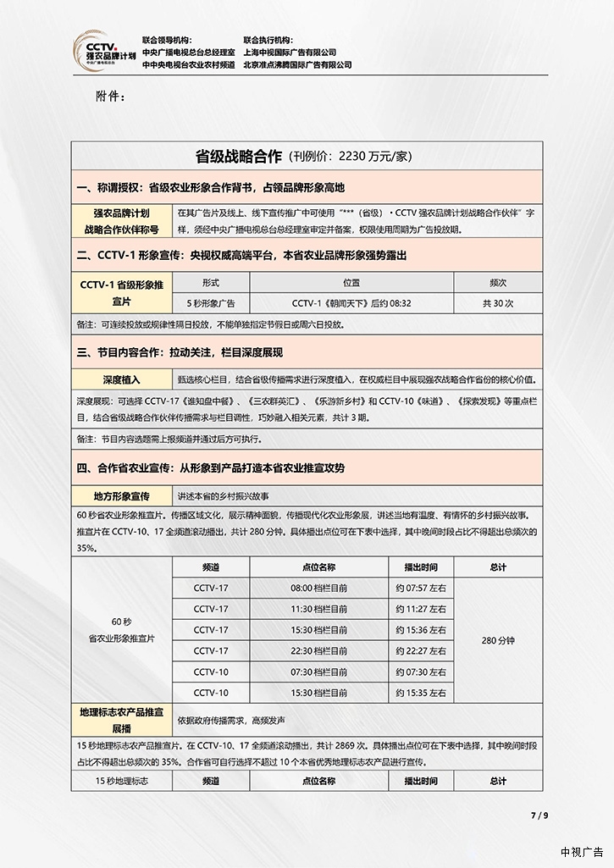This screenshot has height=868, width=614.
Task: Click CCTV-17 in the 08:00档栏目前 row
Action: point(211,588)
